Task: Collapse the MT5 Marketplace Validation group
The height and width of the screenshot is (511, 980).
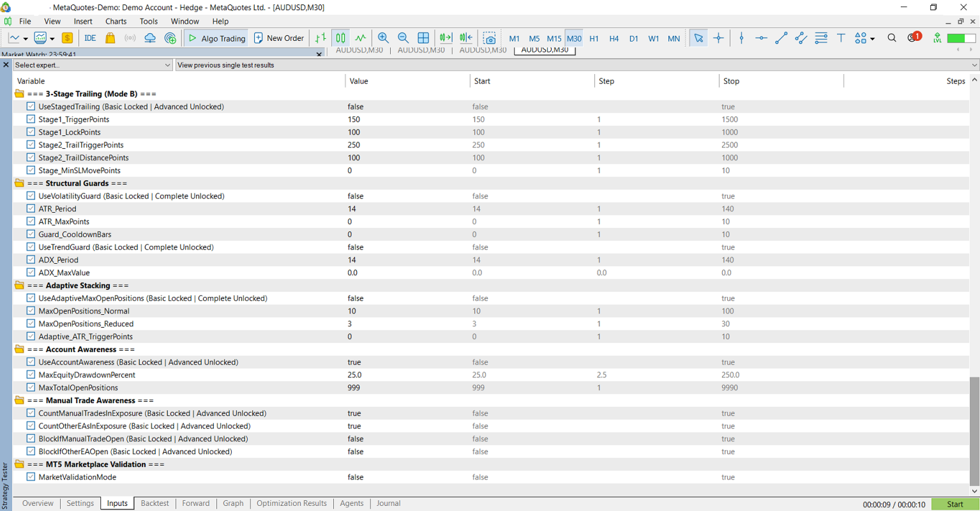Action: [x=19, y=464]
